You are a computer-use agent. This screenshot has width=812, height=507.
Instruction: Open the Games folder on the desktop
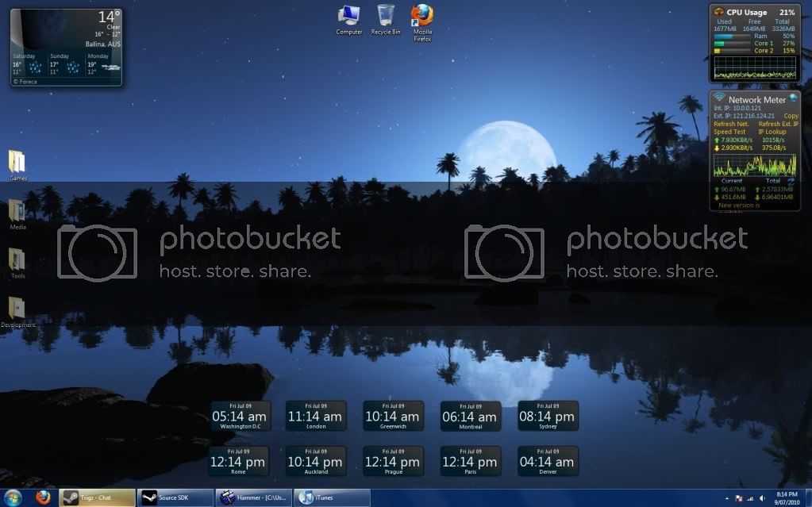click(x=17, y=162)
